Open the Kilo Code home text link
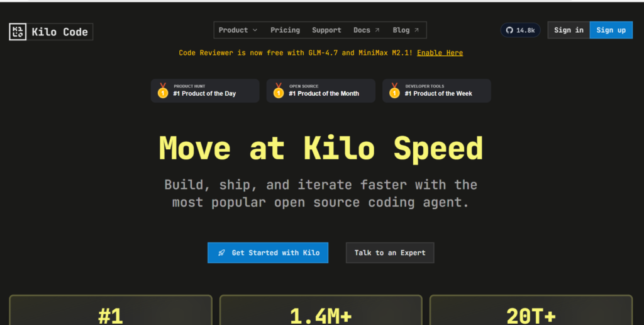The width and height of the screenshot is (644, 325). (x=60, y=31)
